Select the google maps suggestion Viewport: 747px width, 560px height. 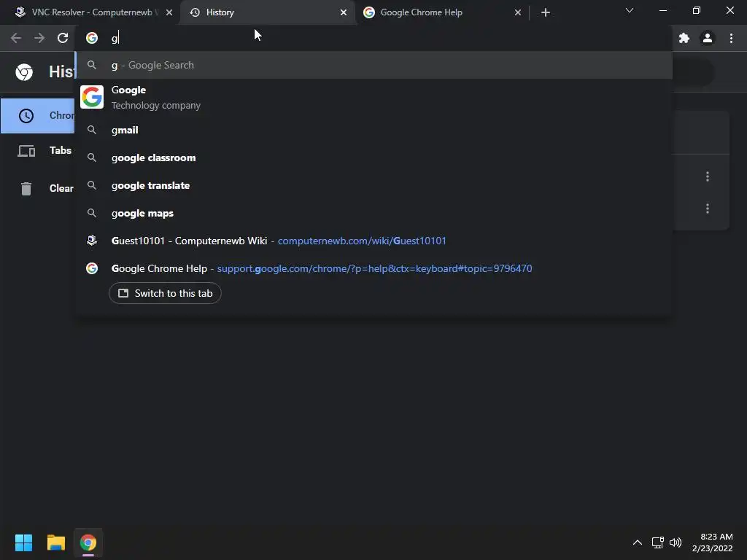point(374,213)
